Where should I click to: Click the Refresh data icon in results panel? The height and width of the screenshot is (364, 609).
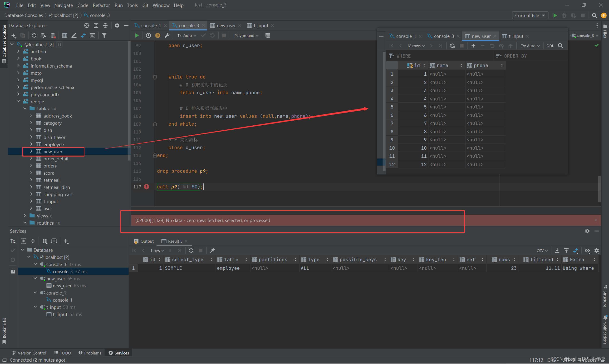tap(191, 251)
